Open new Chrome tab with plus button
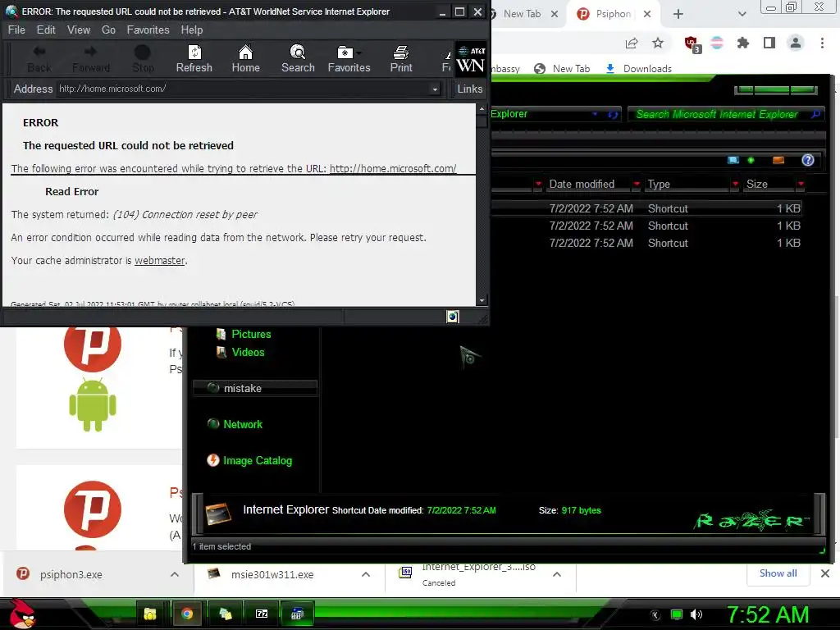This screenshot has width=840, height=630. (678, 14)
